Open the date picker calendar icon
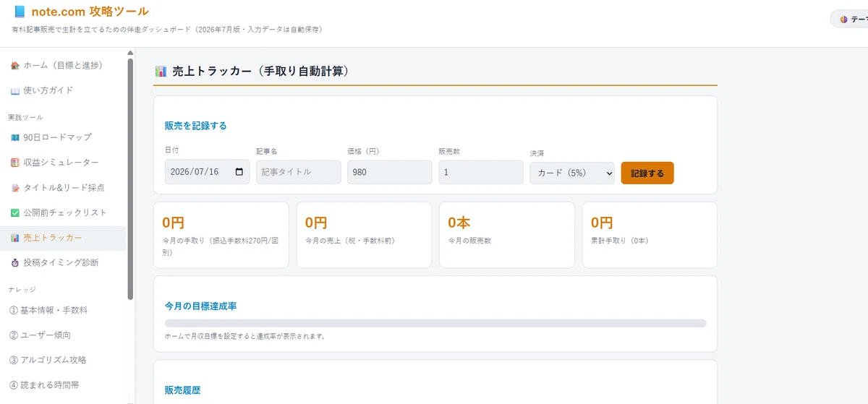Viewport: 868px width, 404px height. [239, 172]
